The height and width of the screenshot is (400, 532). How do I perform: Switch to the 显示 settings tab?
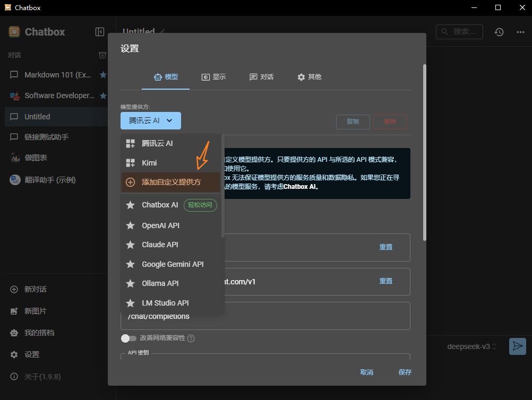coord(213,77)
